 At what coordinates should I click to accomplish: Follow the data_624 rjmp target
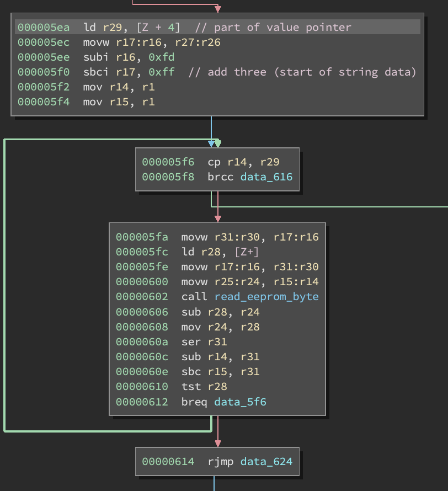tap(266, 461)
